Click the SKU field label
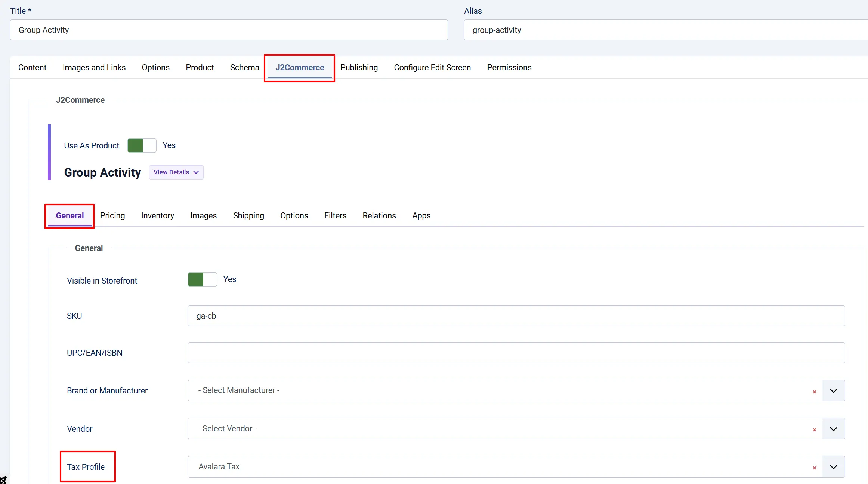The width and height of the screenshot is (868, 484). point(74,316)
